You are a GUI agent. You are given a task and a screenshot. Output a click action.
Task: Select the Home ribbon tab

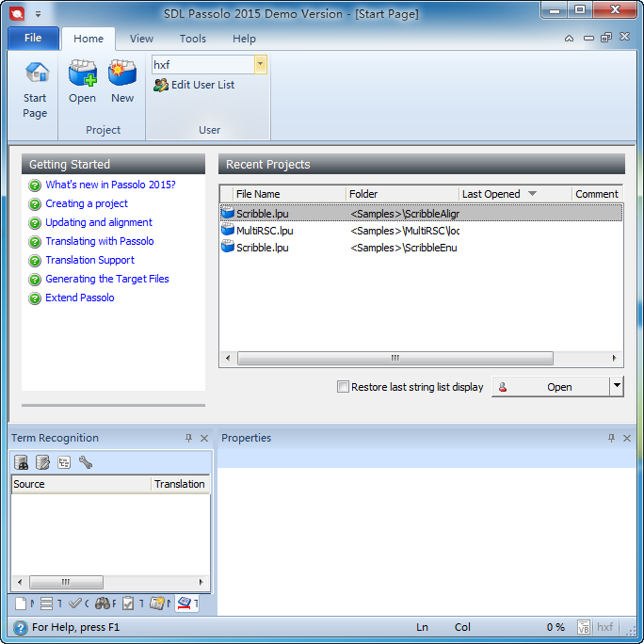tap(89, 39)
